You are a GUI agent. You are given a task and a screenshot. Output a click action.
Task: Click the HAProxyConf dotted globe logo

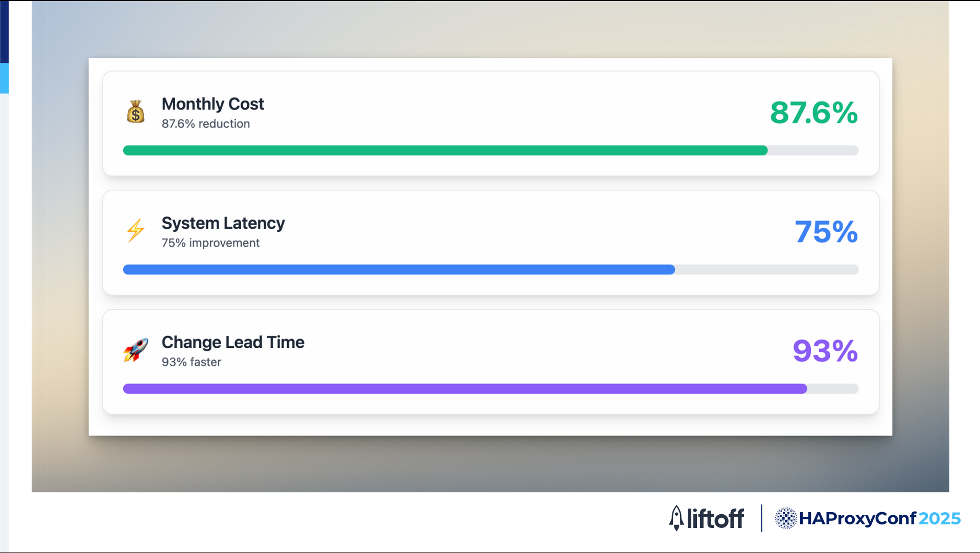click(786, 518)
